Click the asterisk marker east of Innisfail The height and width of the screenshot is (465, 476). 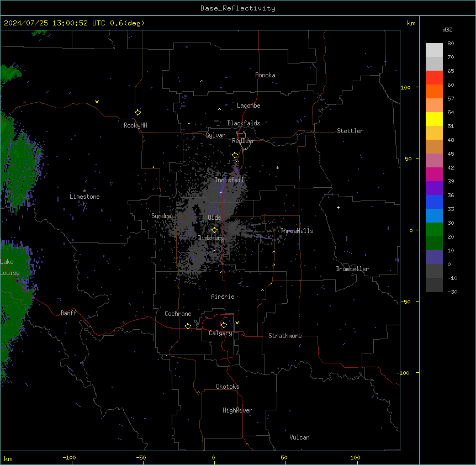(x=277, y=167)
